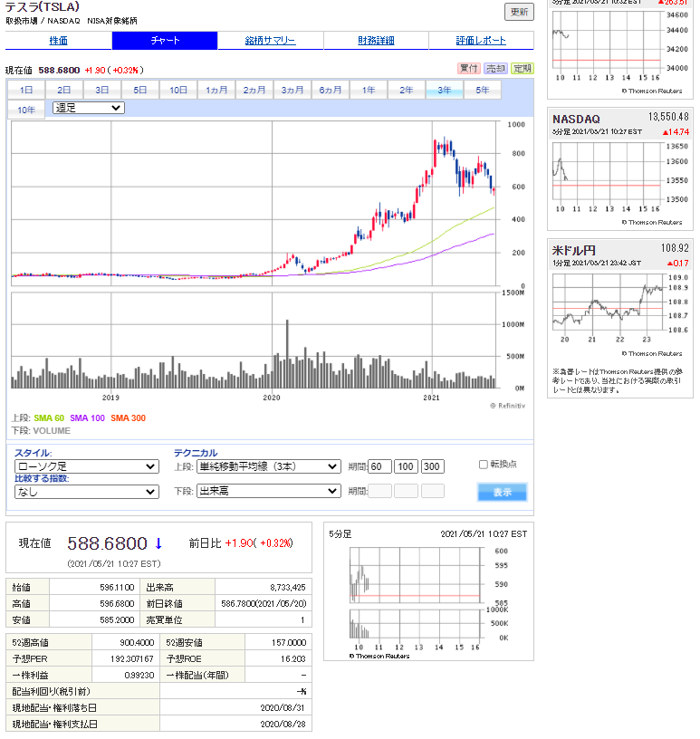This screenshot has width=700, height=739.
Task: Click the 始値 value 596.1100
Action: click(x=117, y=588)
